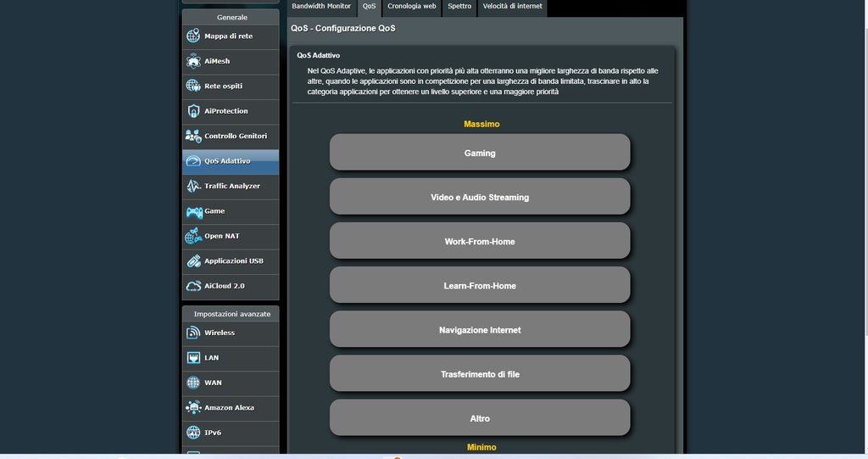Image resolution: width=868 pixels, height=459 pixels.
Task: Click the Rete ospiti globe icon
Action: pyautogui.click(x=193, y=86)
